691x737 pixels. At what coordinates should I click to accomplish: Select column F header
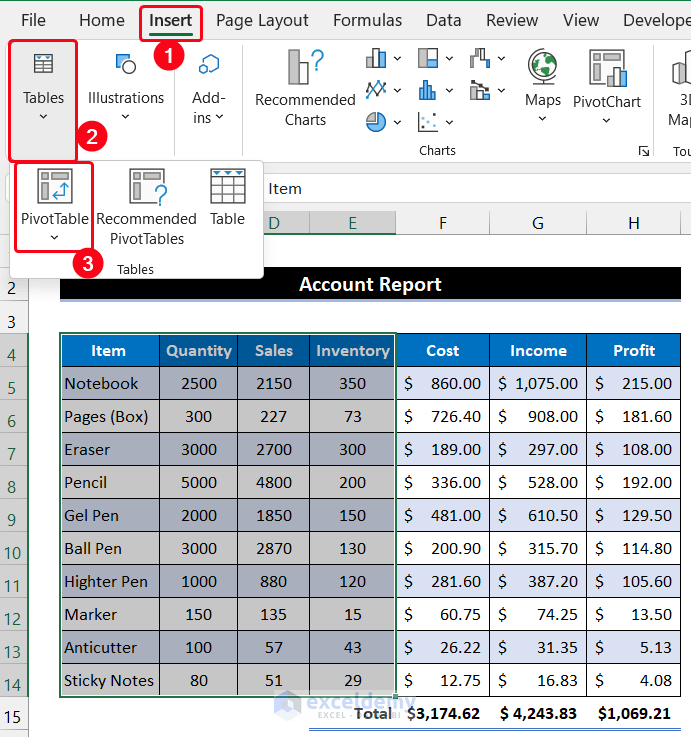tap(442, 223)
